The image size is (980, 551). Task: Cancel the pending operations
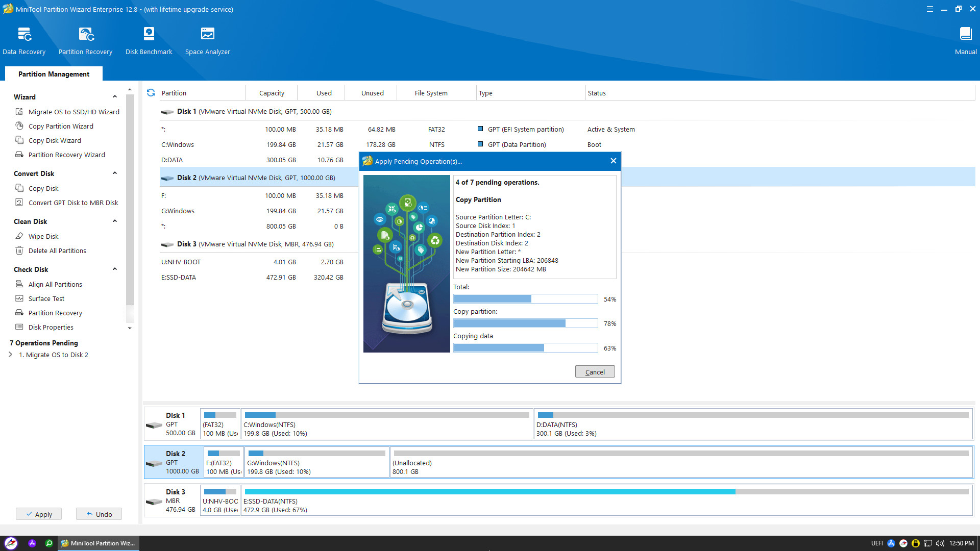(x=595, y=372)
